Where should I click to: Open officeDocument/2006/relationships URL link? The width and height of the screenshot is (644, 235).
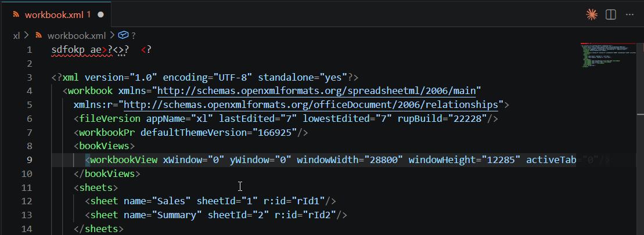(x=311, y=104)
